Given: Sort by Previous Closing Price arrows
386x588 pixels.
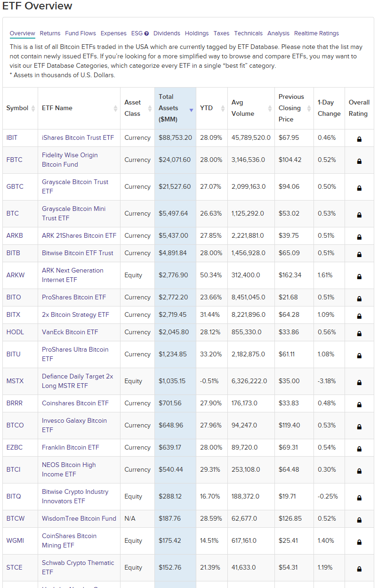Looking at the screenshot, I should pos(309,108).
